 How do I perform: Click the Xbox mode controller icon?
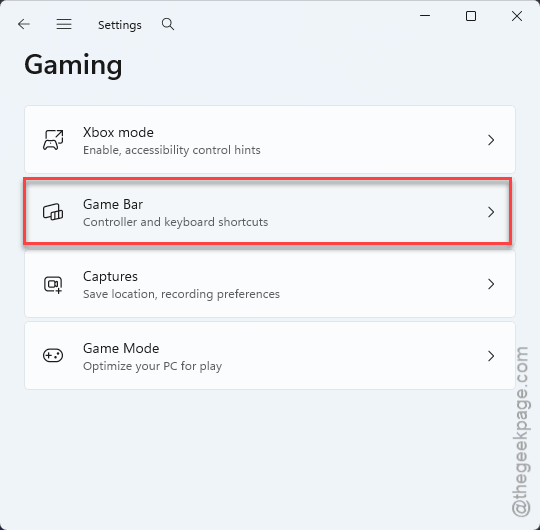53,140
